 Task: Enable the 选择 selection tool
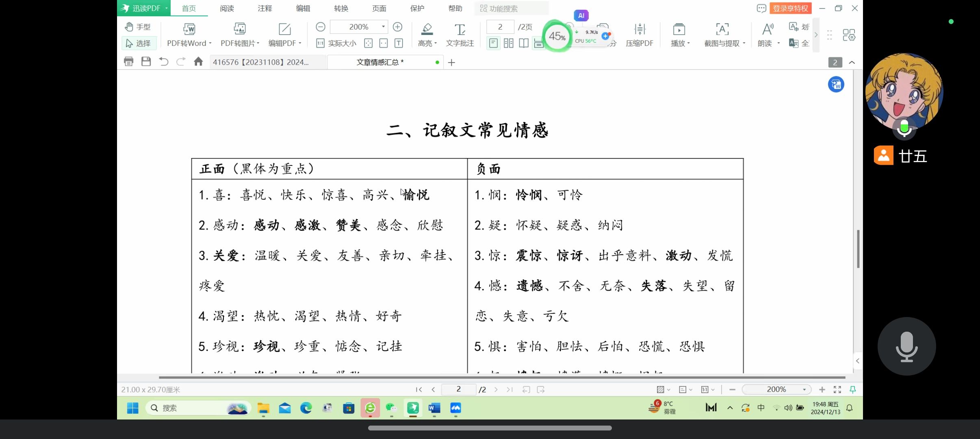pyautogui.click(x=139, y=43)
